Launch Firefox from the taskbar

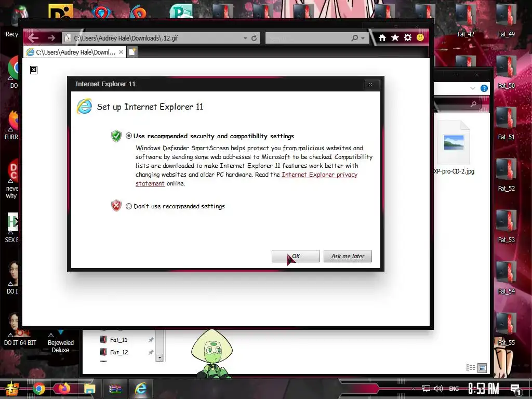[64, 389]
